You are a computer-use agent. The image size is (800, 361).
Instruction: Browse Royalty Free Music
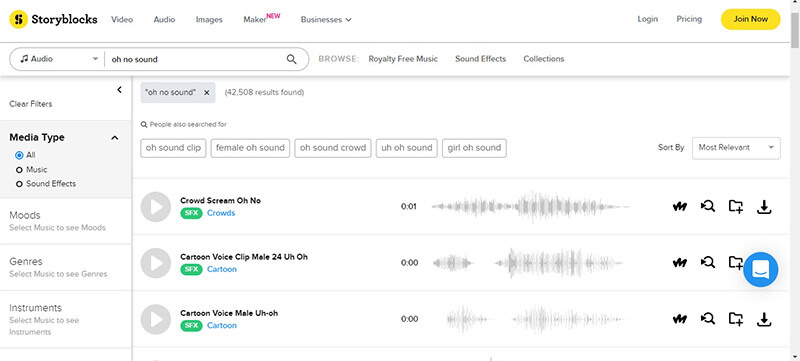[403, 59]
